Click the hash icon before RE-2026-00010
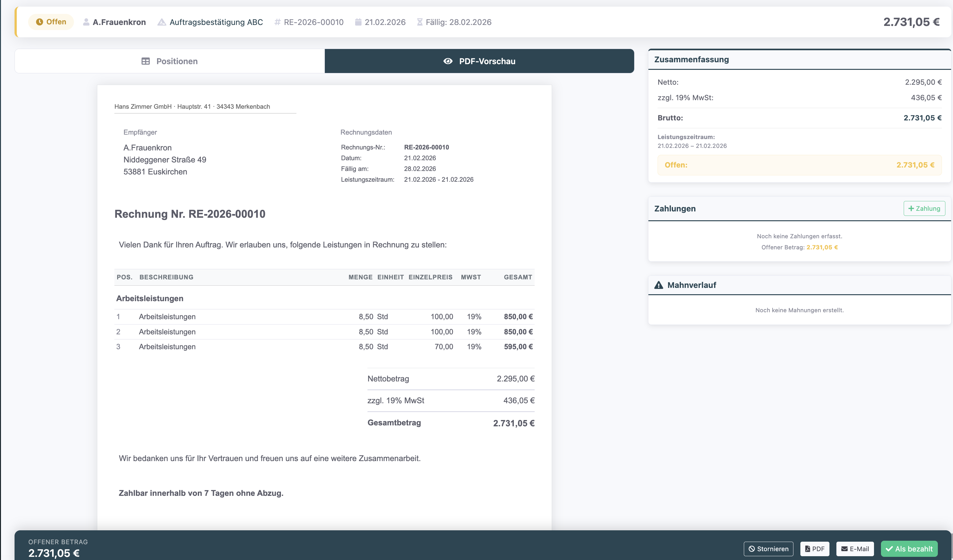The height and width of the screenshot is (560, 953). [x=277, y=22]
